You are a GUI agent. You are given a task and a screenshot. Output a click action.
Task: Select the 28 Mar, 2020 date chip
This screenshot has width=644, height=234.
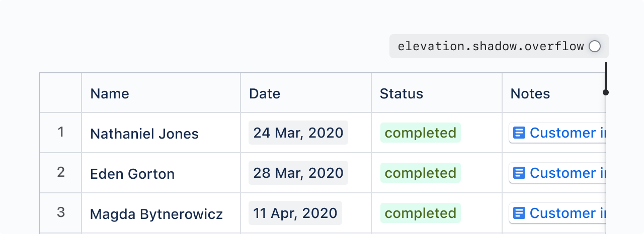(x=298, y=173)
